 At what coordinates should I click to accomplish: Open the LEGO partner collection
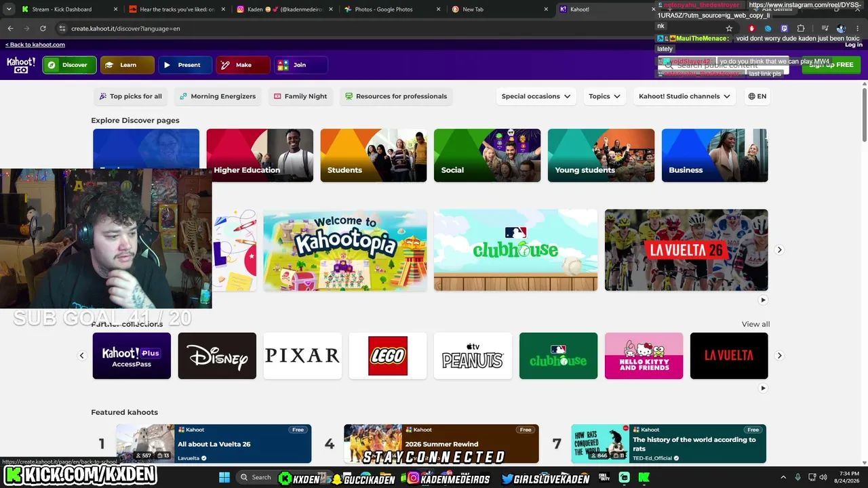click(x=388, y=356)
